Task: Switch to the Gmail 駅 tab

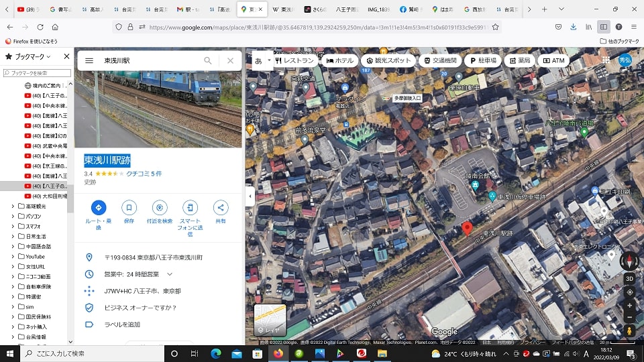Action: 189,9
